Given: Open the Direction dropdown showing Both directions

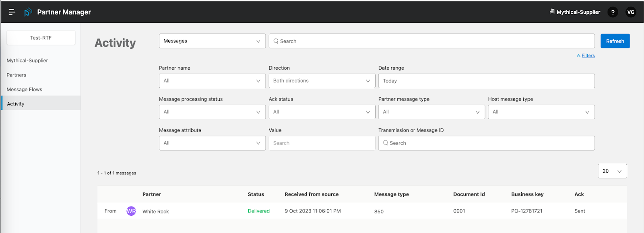Looking at the screenshot, I should (322, 81).
